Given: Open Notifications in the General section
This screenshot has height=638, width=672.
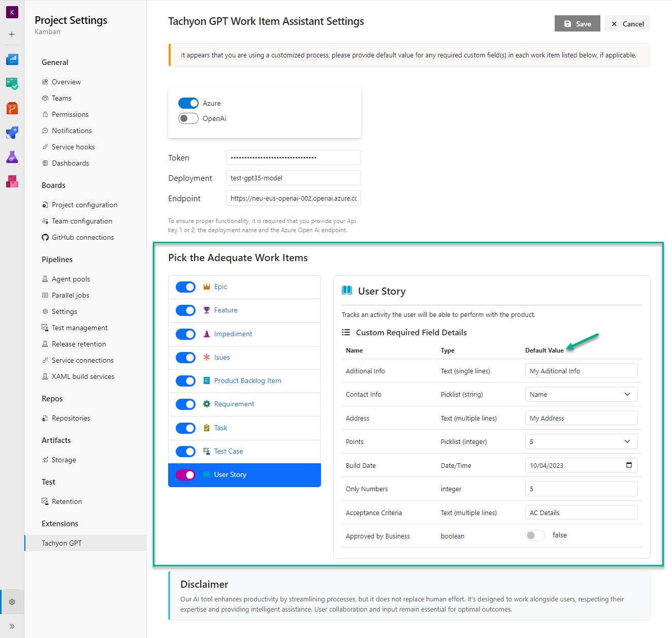Looking at the screenshot, I should coord(72,131).
